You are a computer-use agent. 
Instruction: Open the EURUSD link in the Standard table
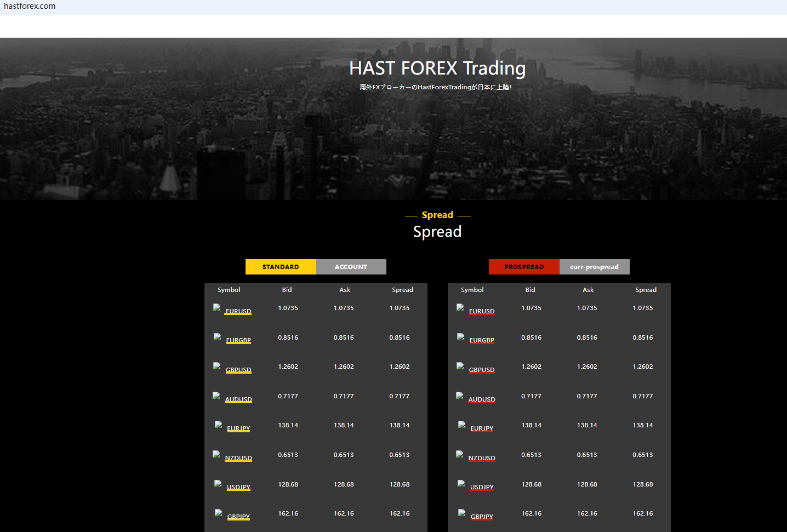(x=238, y=311)
